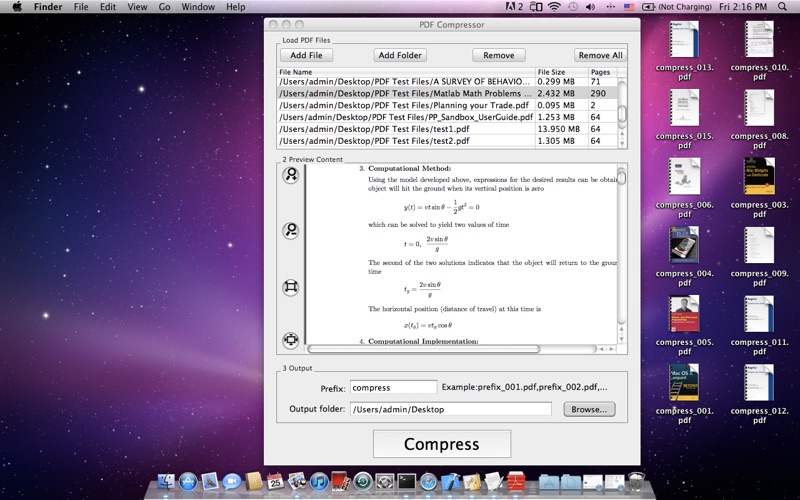
Task: Open Terminal from the Dock
Action: click(407, 481)
